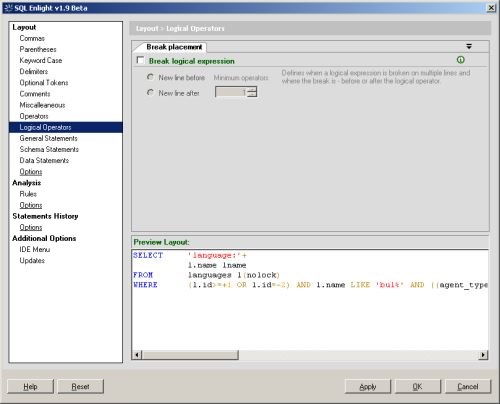This screenshot has height=404, width=500.
Task: Select Comments in the Layout tree
Action: click(x=35, y=94)
